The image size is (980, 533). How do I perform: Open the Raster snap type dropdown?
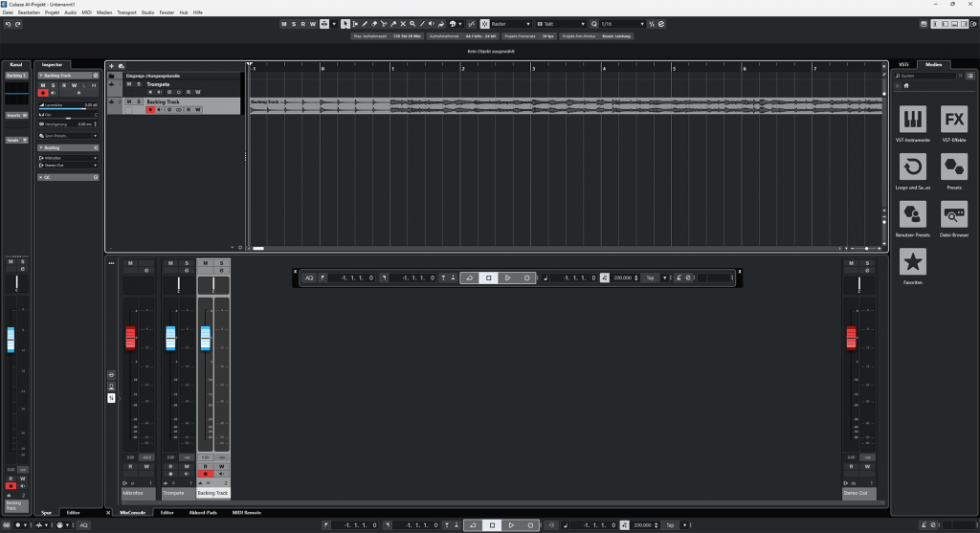click(511, 24)
